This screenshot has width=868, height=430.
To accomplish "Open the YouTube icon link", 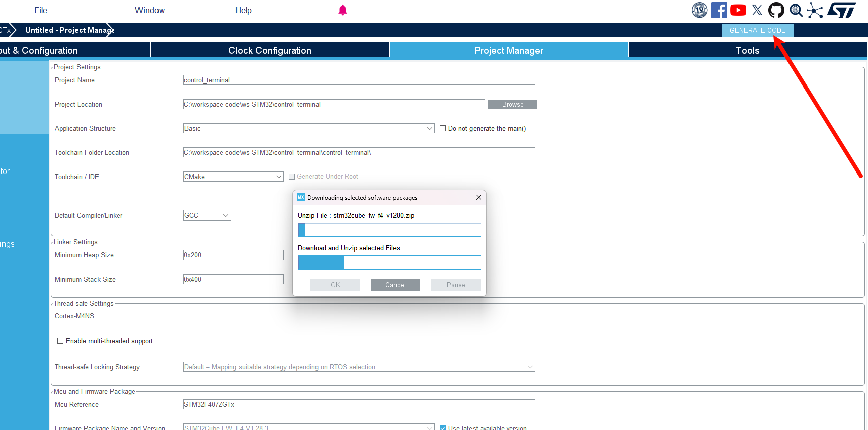I will (738, 10).
